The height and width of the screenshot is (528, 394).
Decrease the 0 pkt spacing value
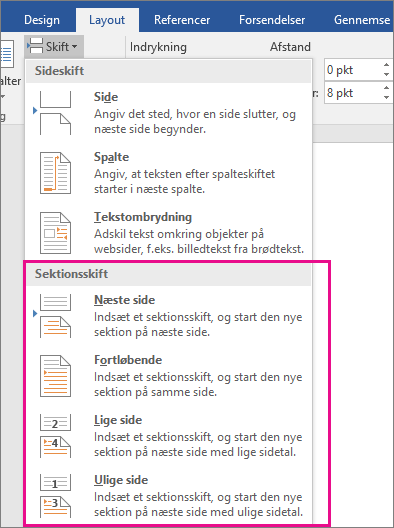(386, 74)
